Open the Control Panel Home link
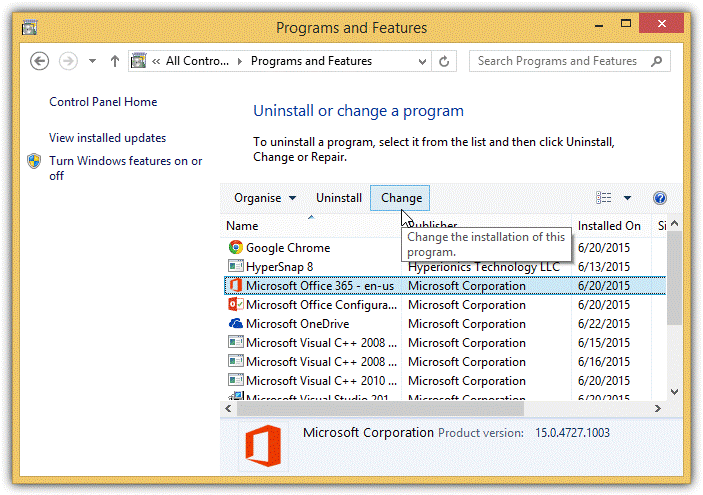 103,102
